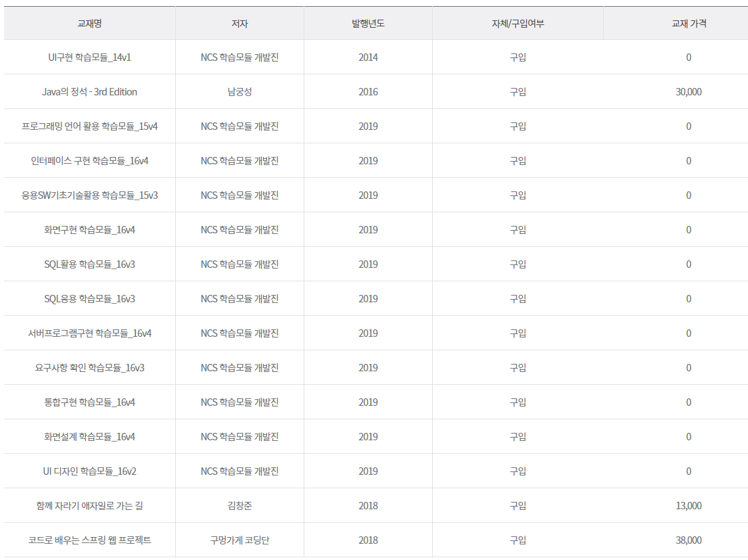Click the 38,000 price cell
The image size is (748, 560).
pos(688,540)
